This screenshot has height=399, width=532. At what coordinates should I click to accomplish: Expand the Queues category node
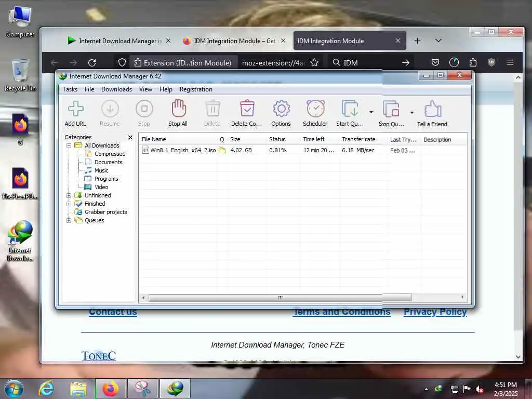click(x=69, y=220)
